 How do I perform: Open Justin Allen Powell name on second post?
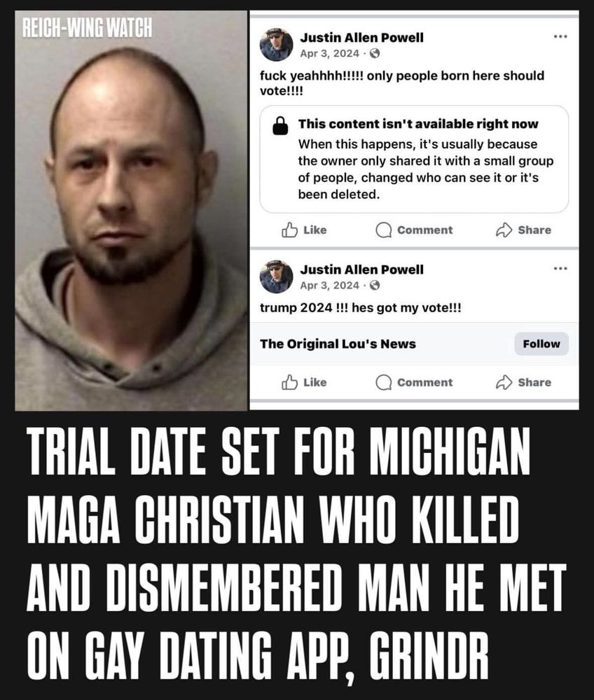click(361, 269)
